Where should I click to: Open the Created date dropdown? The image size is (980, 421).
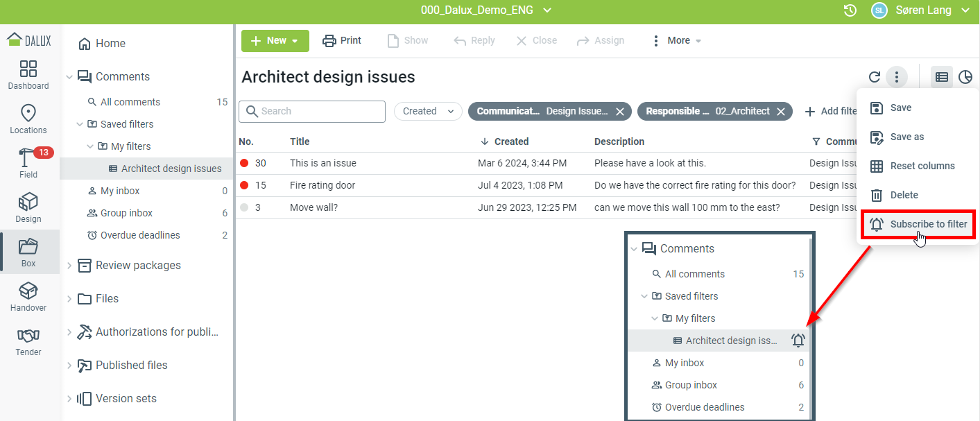[427, 111]
